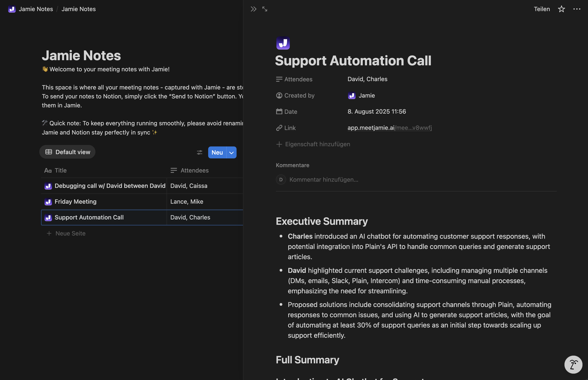Image resolution: width=588 pixels, height=380 pixels.
Task: Open the Debugging call w/ David row
Action: click(110, 186)
